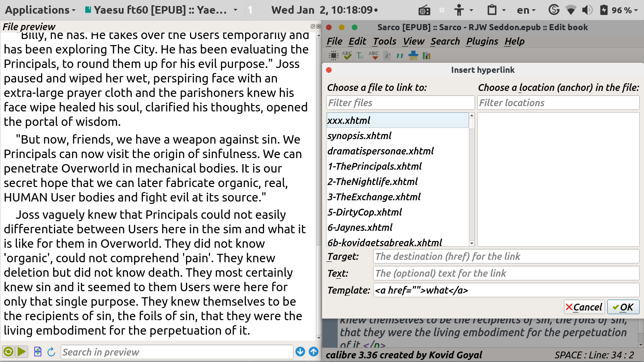Open the battery 96% power menu
Screen dimensions: 644x362
point(619,10)
